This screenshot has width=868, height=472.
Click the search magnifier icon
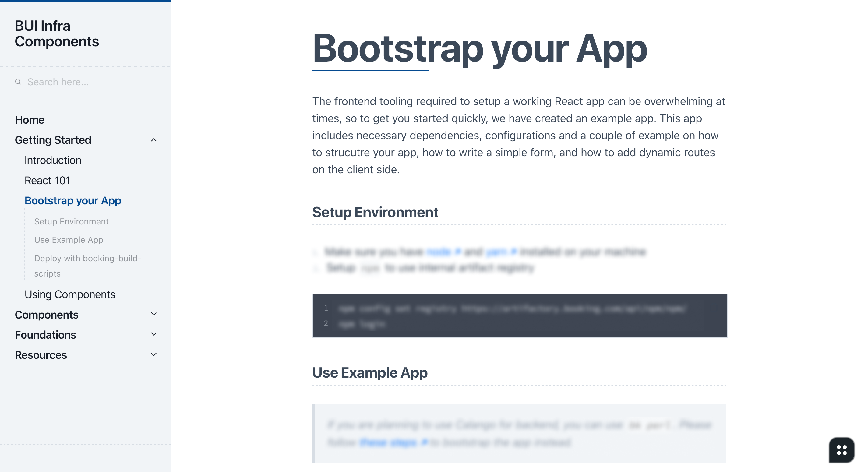pyautogui.click(x=18, y=82)
